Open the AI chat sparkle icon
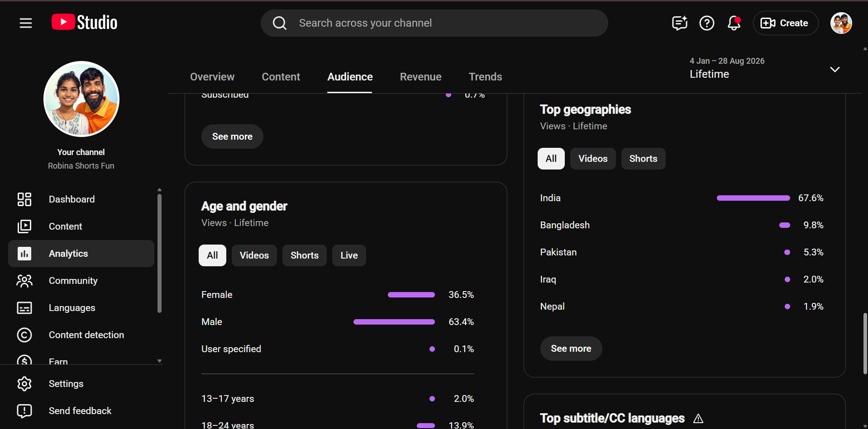The width and height of the screenshot is (868, 429). (x=680, y=23)
